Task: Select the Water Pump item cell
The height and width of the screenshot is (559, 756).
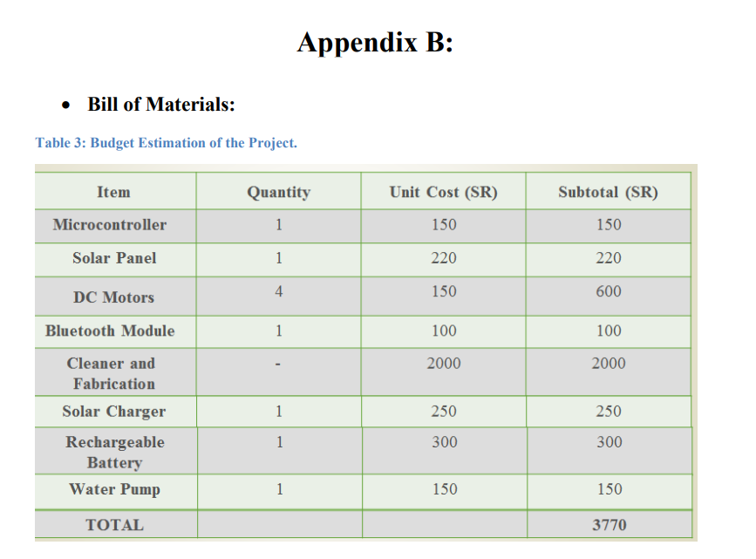Action: tap(115, 489)
